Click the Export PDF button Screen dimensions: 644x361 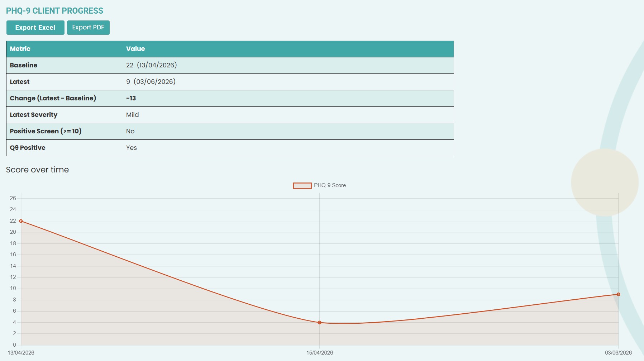[88, 28]
